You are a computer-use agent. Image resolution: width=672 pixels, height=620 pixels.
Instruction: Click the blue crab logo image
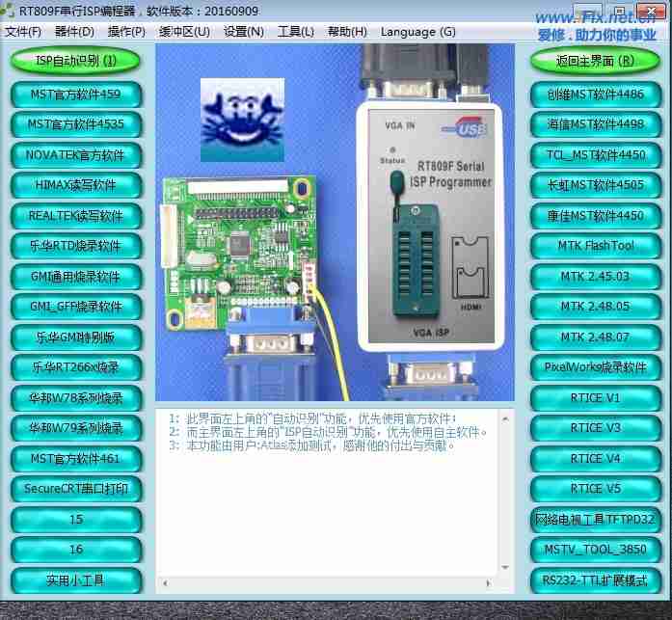[241, 118]
